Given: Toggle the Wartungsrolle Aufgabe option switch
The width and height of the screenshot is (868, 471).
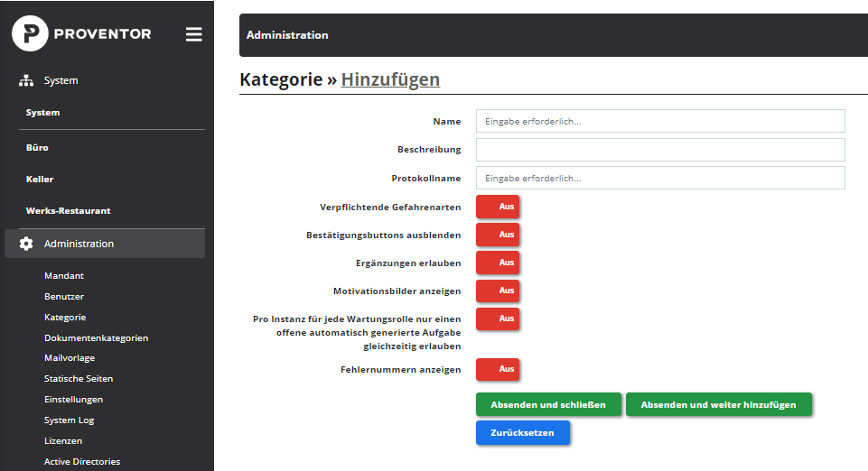Looking at the screenshot, I should pos(498,319).
